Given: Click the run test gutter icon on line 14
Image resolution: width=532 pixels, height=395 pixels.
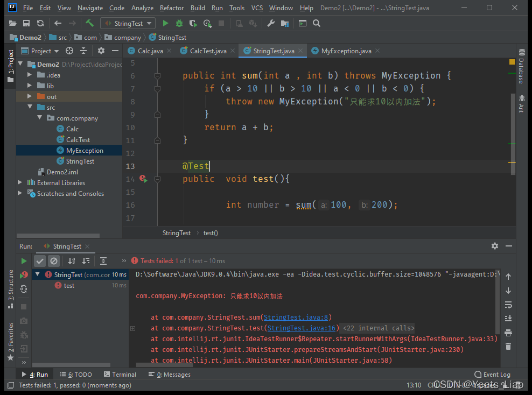Looking at the screenshot, I should (x=143, y=179).
